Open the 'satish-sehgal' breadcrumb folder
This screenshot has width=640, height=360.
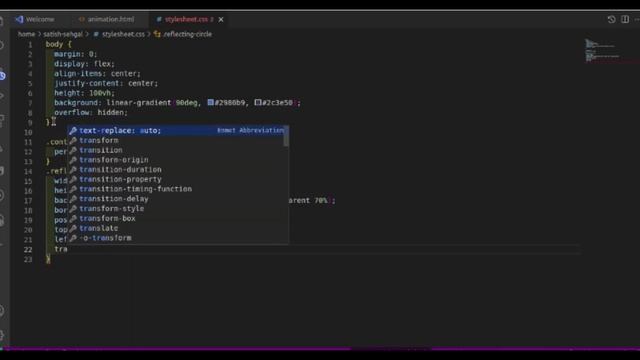point(63,34)
